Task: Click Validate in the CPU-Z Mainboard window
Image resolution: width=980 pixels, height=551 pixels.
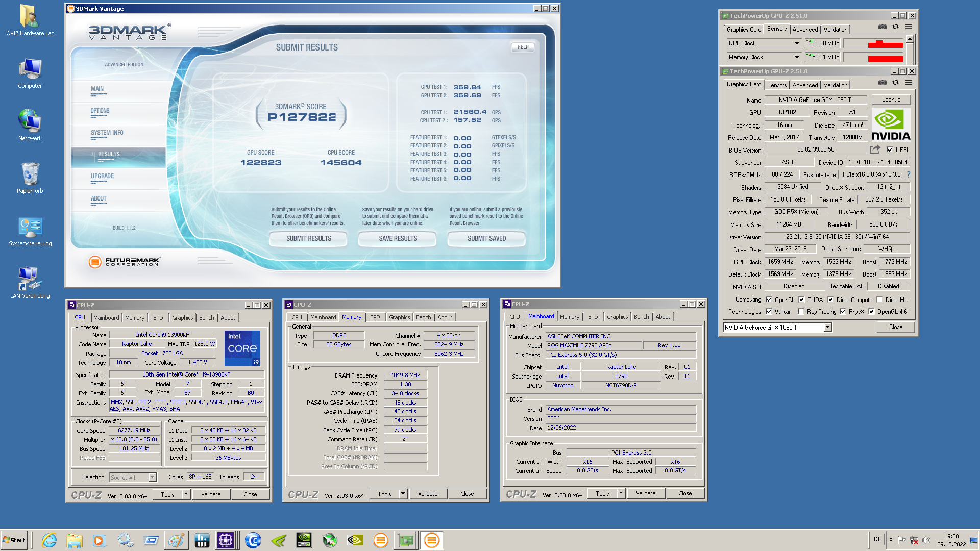Action: pyautogui.click(x=645, y=493)
